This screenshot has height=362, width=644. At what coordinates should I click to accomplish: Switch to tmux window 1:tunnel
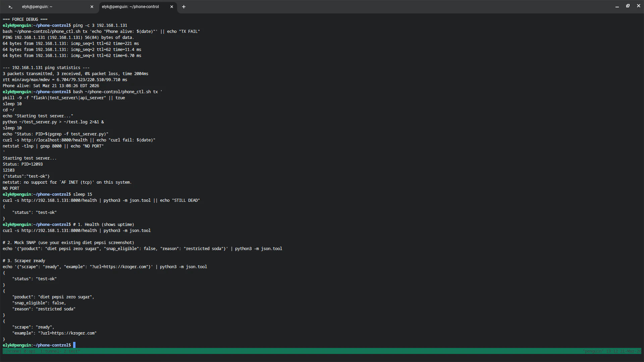click(50, 351)
